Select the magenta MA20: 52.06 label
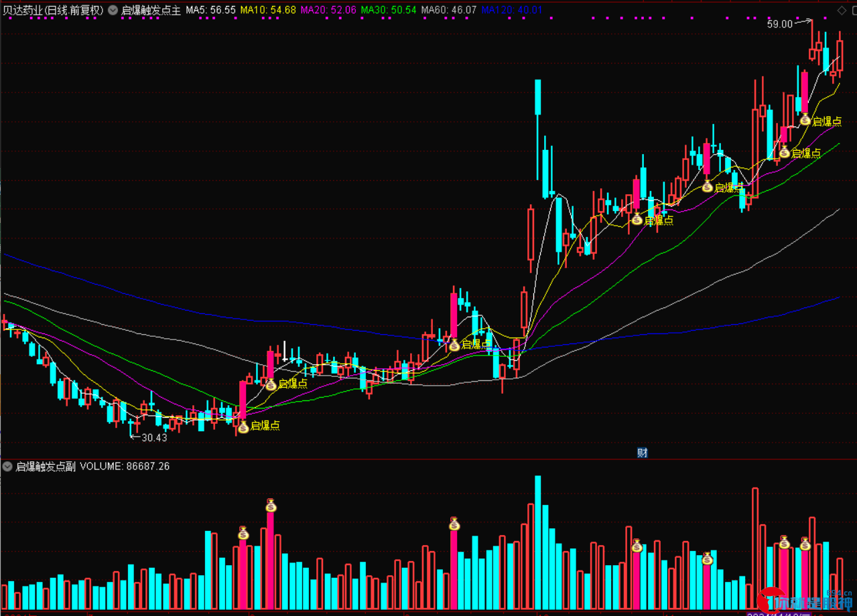 tap(328, 11)
